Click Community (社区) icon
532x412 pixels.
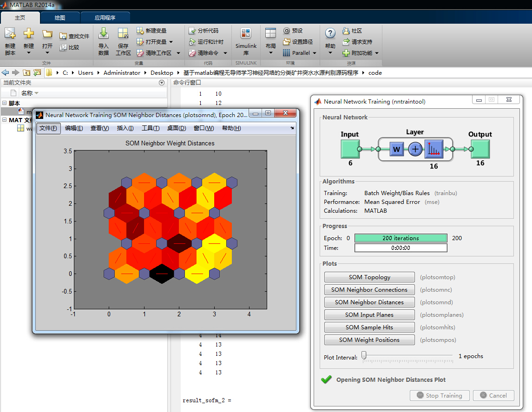coord(346,31)
